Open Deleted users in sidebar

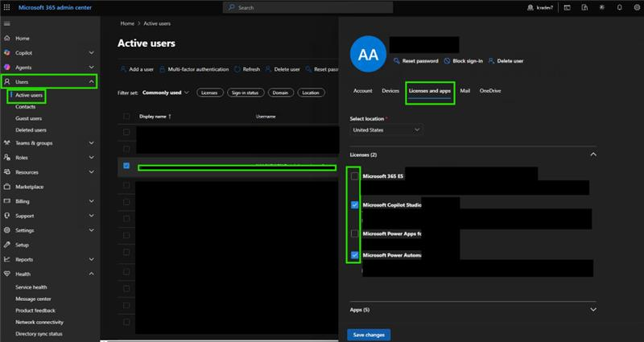click(31, 130)
